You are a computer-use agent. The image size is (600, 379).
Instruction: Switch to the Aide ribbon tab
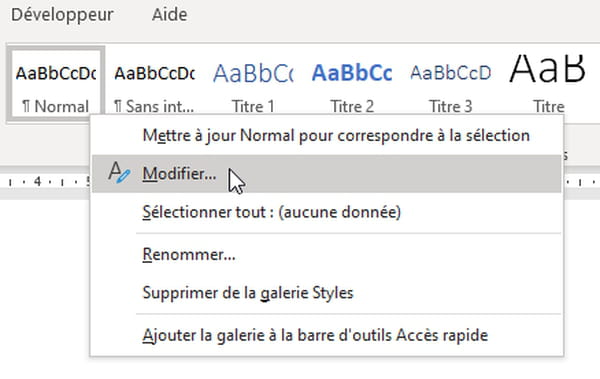170,15
